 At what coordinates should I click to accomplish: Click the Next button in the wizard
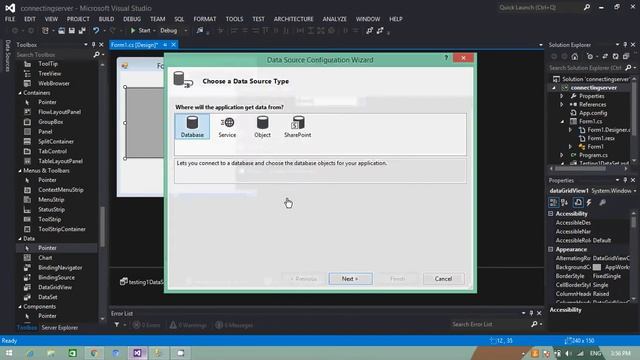(350, 279)
